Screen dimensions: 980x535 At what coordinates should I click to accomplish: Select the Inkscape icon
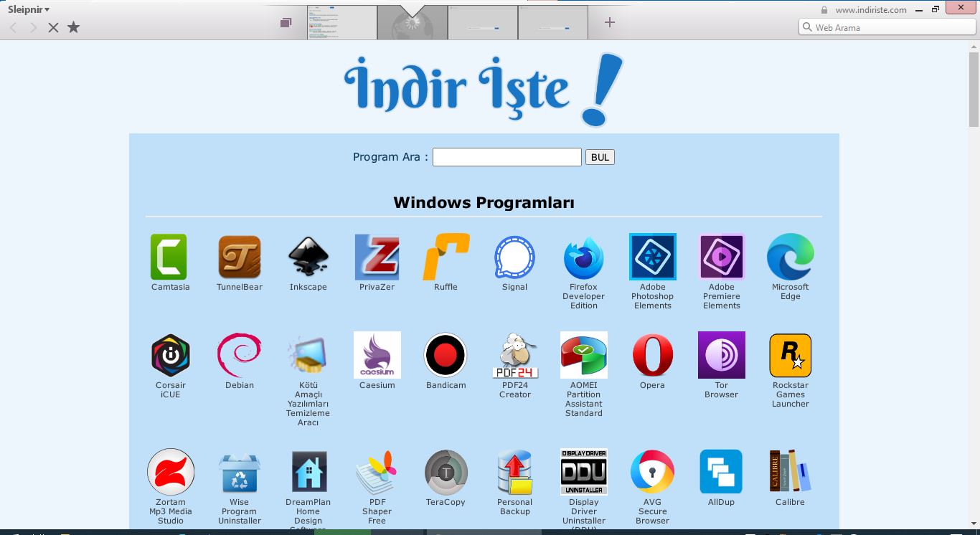[x=308, y=257]
